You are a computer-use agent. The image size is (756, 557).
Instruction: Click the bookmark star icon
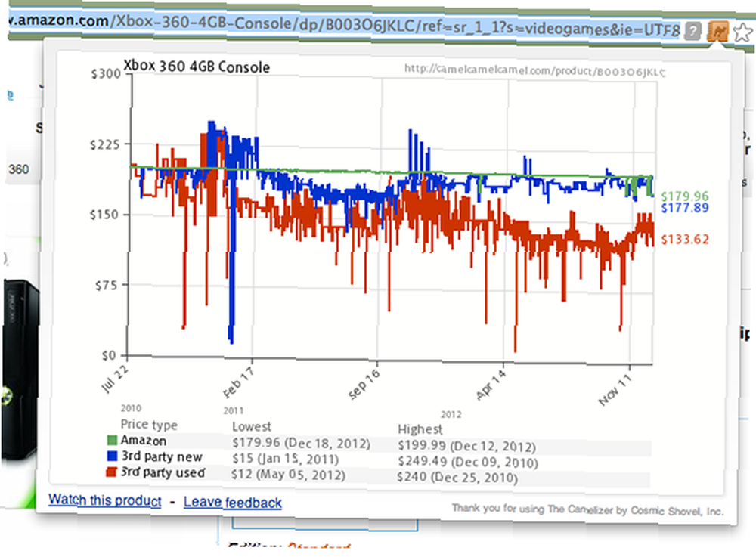pyautogui.click(x=743, y=32)
